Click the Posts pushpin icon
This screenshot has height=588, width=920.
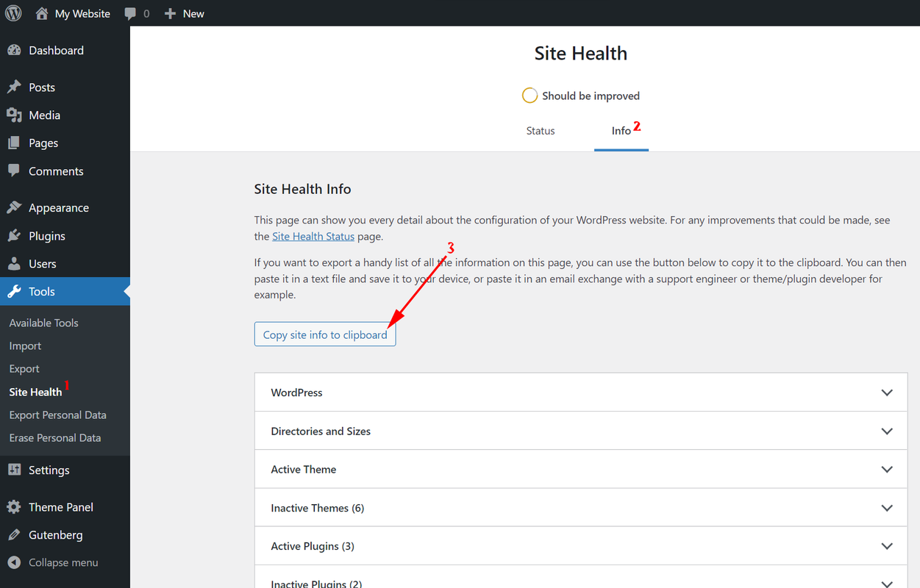[14, 87]
